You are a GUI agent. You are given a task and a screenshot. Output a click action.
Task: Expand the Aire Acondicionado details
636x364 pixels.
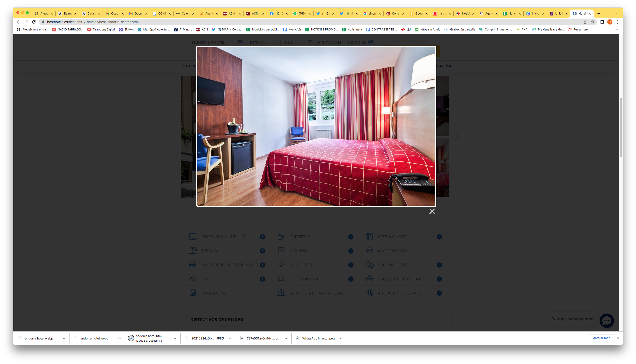tap(439, 293)
